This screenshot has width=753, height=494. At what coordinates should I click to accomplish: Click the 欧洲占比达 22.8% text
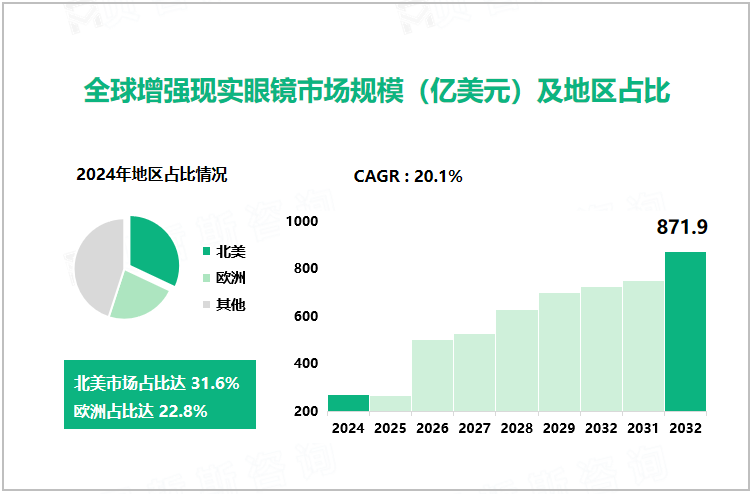[x=140, y=411]
